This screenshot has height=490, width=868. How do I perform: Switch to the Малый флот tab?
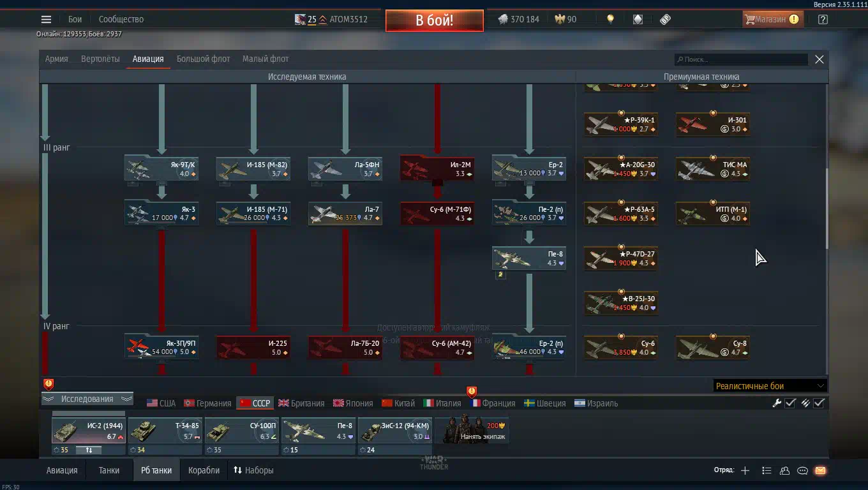coord(266,59)
